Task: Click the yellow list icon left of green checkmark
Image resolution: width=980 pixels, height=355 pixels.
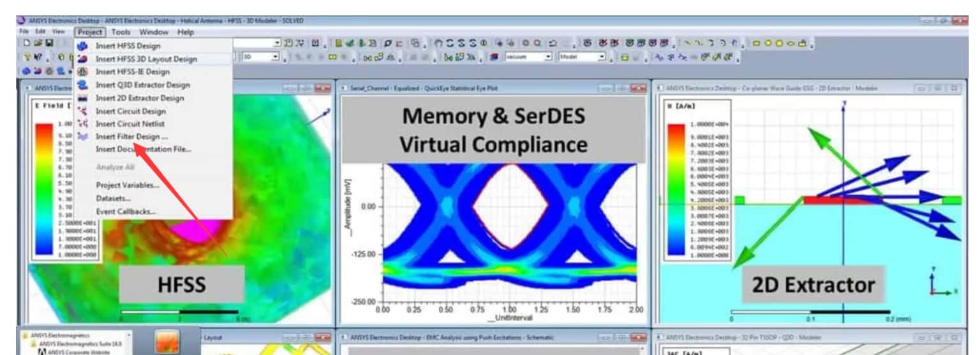Action: (x=338, y=43)
